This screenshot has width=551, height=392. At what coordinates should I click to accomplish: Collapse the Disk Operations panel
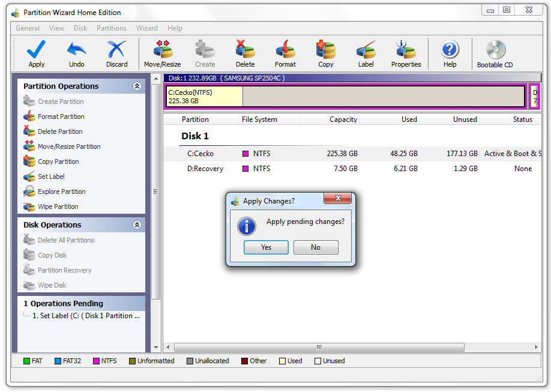pos(137,225)
